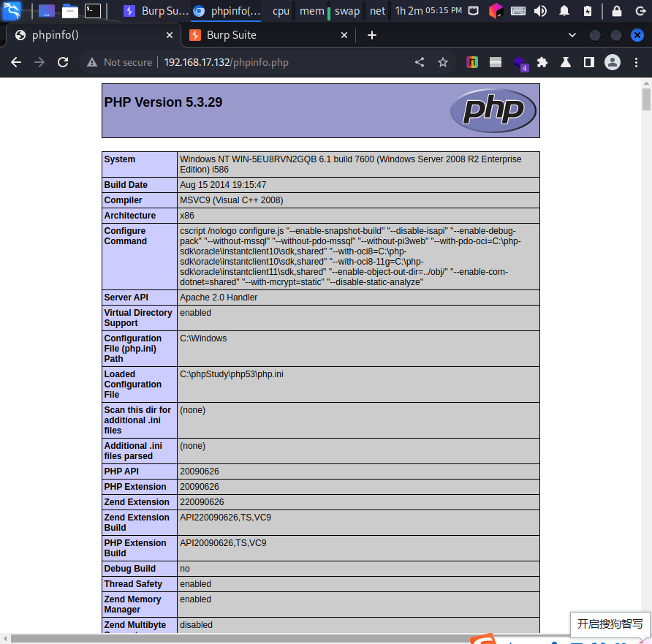Screen dimensions: 652x644
Task: Open the mem monitor panel item
Action: [312, 11]
